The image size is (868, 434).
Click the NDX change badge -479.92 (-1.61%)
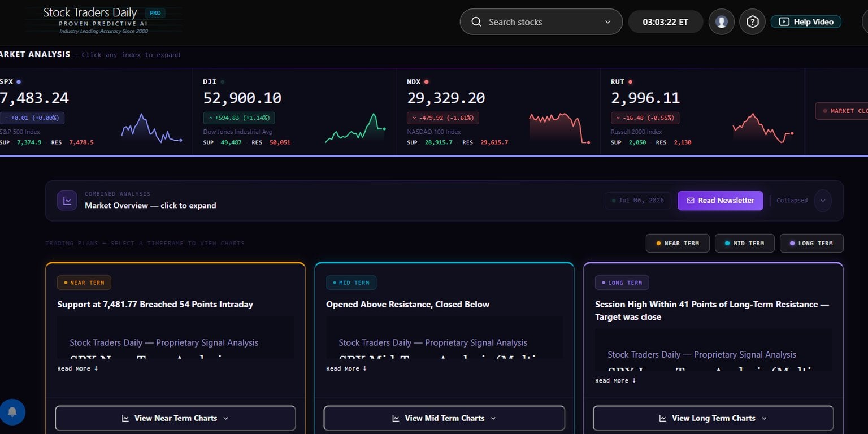(x=443, y=118)
